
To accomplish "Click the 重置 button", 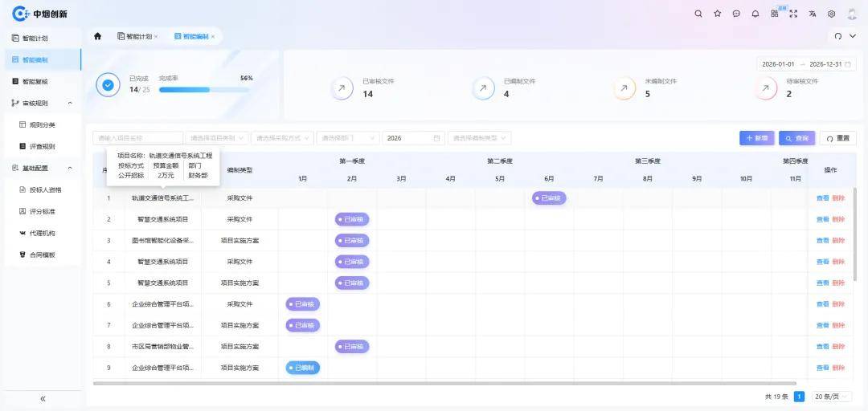I will coord(837,138).
